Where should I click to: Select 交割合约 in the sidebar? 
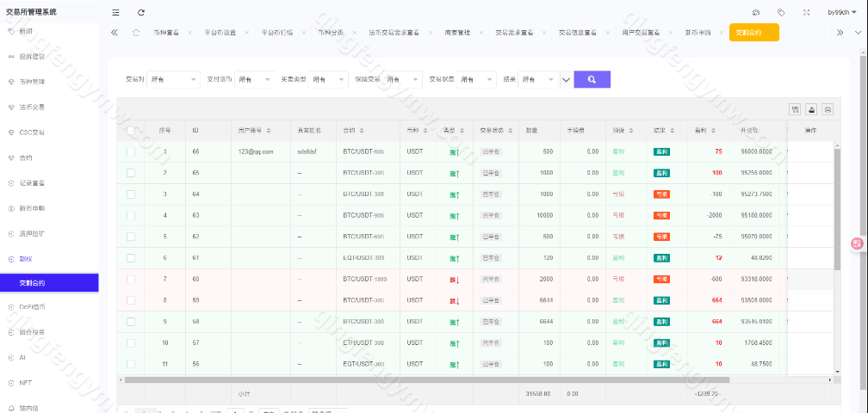click(x=50, y=282)
